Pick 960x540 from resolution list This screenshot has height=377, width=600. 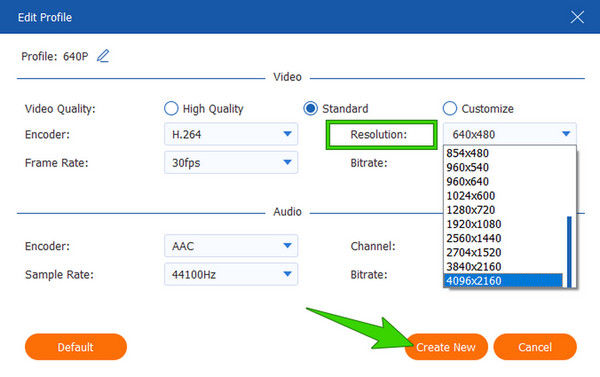[503, 167]
